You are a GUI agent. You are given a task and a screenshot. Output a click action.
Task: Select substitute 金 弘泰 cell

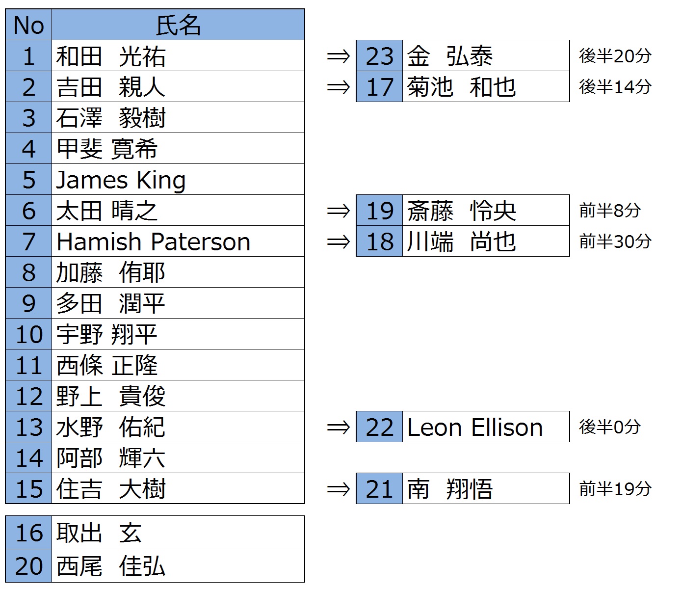click(486, 56)
